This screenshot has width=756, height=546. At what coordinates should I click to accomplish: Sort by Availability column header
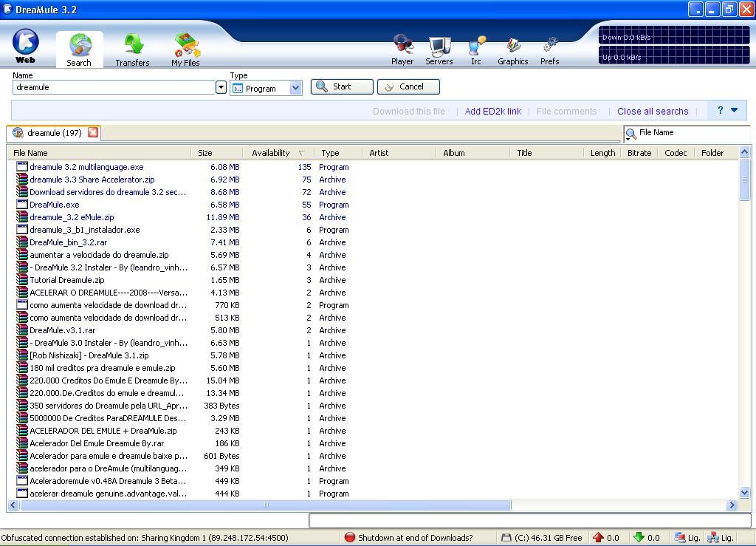point(278,153)
